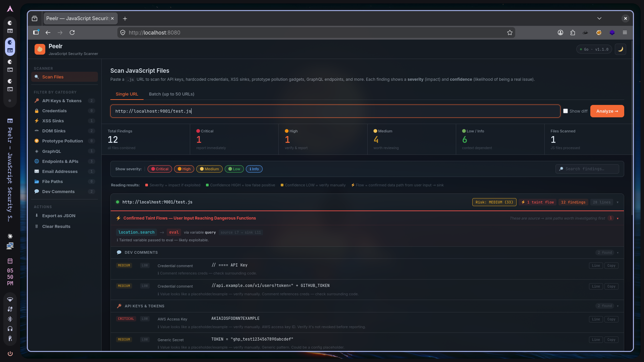This screenshot has height=362, width=644.
Task: Toggle dark mode moon icon
Action: tap(621, 49)
